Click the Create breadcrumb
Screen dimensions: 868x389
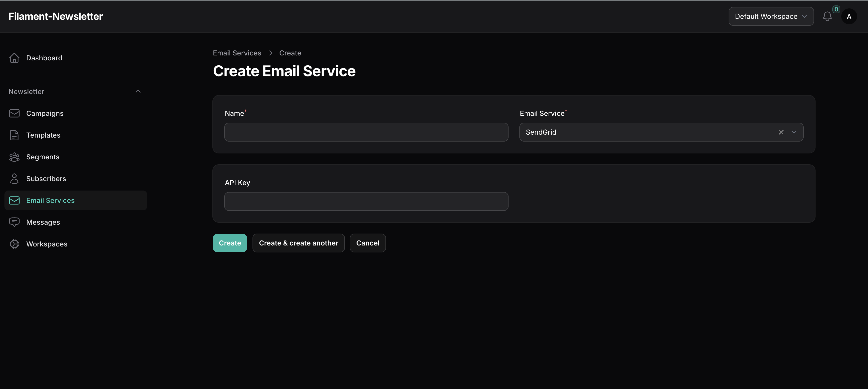pos(290,53)
